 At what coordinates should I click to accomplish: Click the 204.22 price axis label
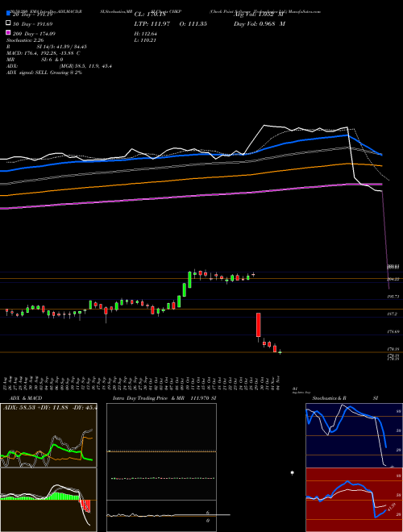(393, 279)
